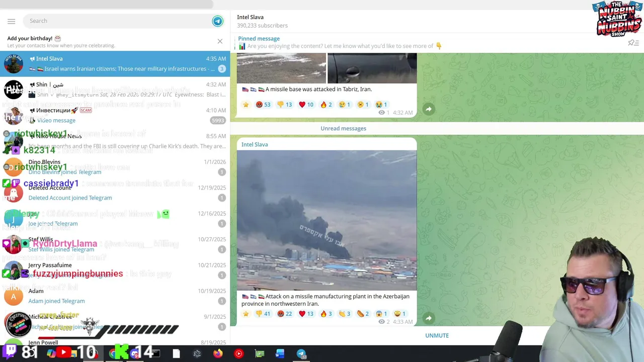Open the Pinned message bar
The height and width of the screenshot is (362, 644).
428,42
